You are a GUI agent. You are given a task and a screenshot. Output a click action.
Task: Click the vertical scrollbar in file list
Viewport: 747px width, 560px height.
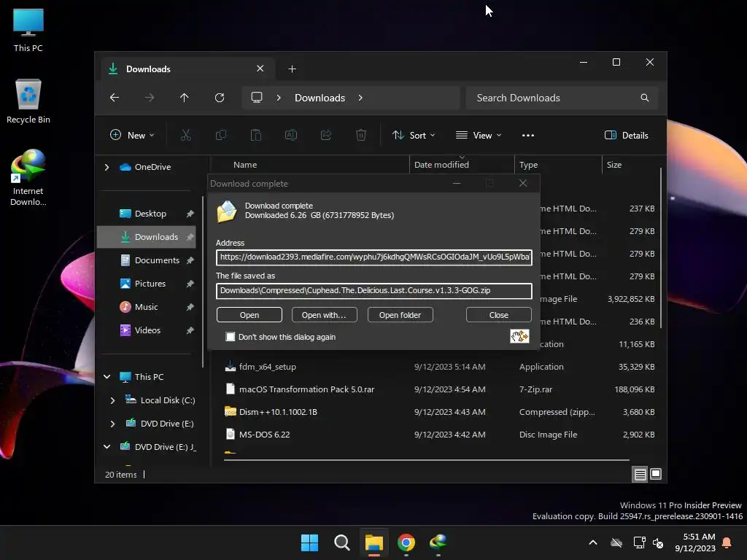coord(661,248)
